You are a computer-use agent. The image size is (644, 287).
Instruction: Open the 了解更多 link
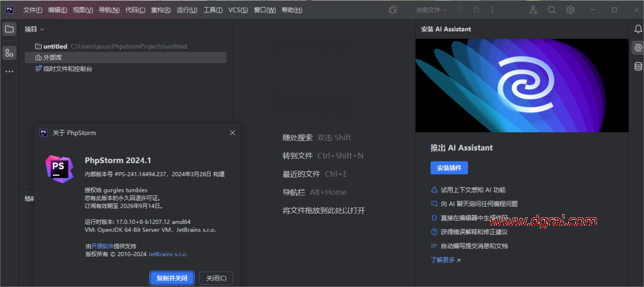pyautogui.click(x=445, y=260)
